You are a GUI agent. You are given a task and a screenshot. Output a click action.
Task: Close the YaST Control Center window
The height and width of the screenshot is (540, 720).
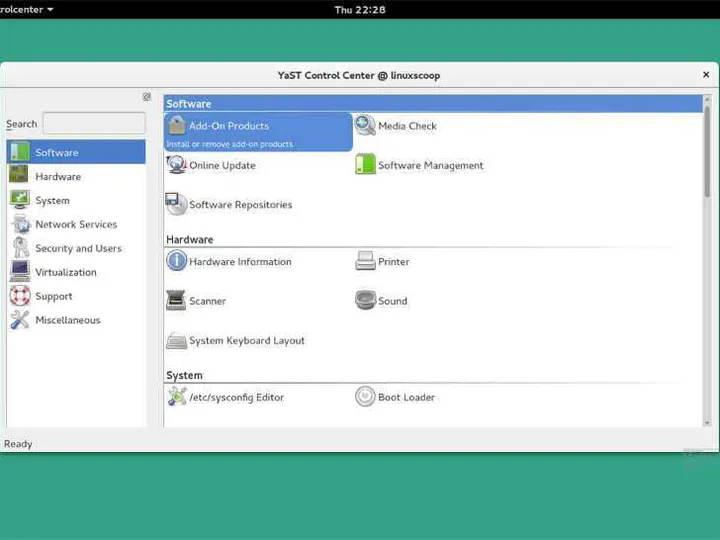click(x=706, y=74)
